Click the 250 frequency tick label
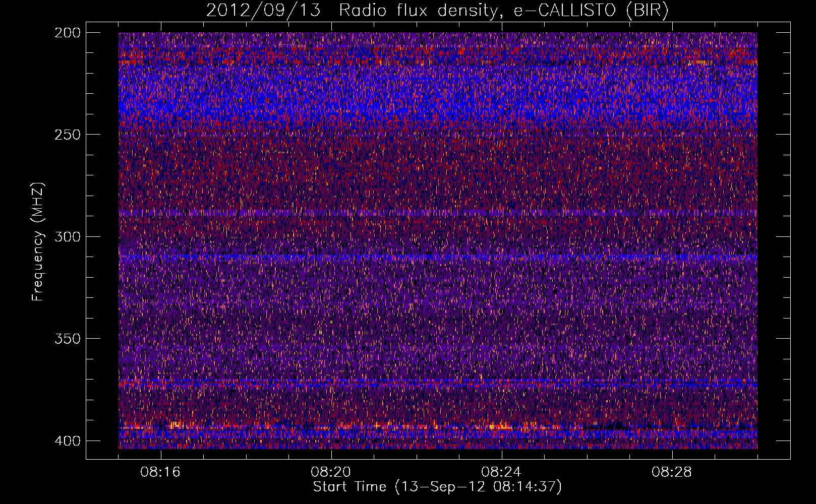Screen dimensions: 816x504 point(67,135)
